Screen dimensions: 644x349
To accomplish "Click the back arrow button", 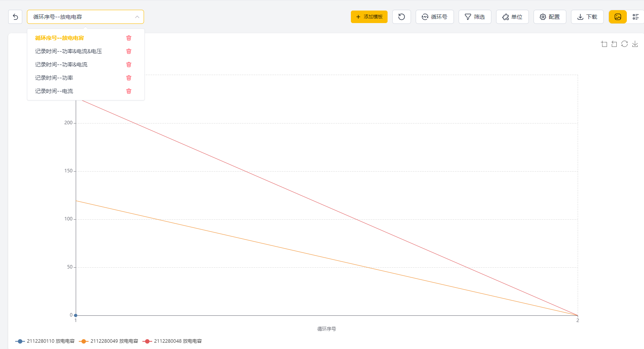I will 15,17.
